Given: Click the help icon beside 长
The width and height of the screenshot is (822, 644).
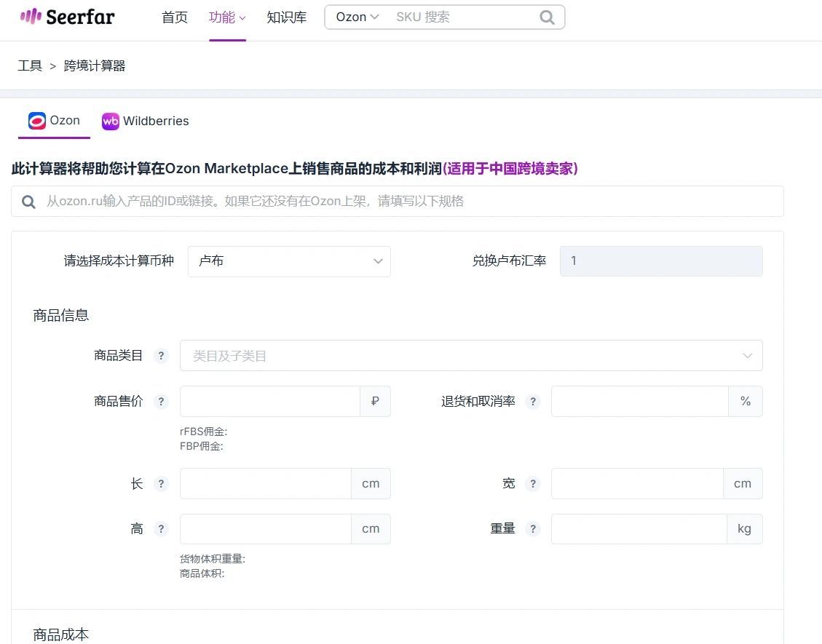Looking at the screenshot, I should [161, 484].
